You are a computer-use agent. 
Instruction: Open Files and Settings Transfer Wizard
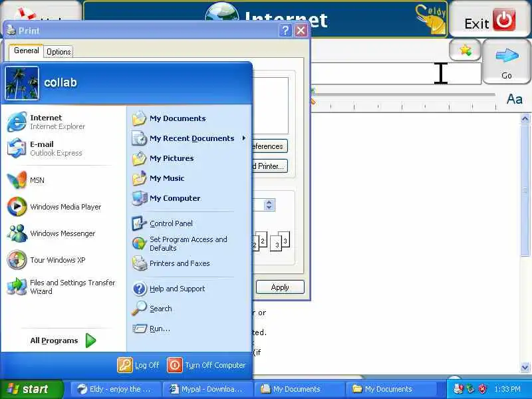[x=61, y=287]
